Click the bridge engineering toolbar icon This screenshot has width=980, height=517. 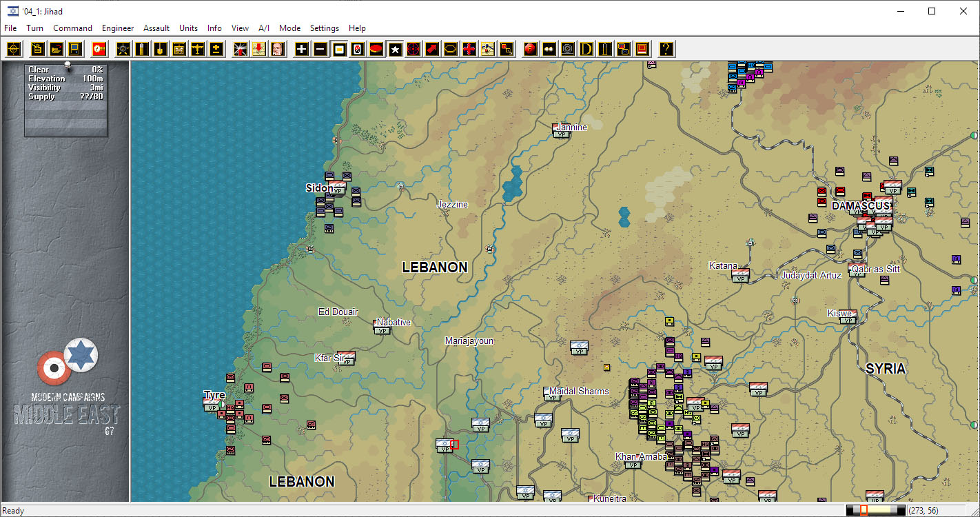coord(179,49)
